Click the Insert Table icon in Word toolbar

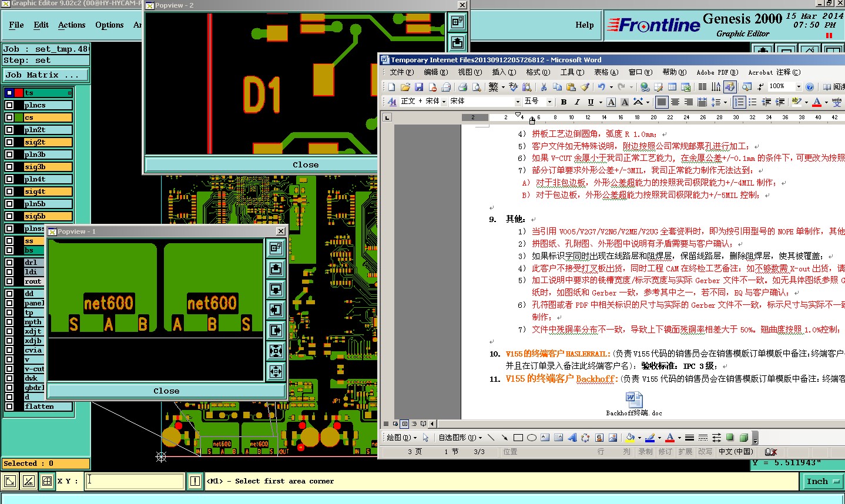pos(672,87)
